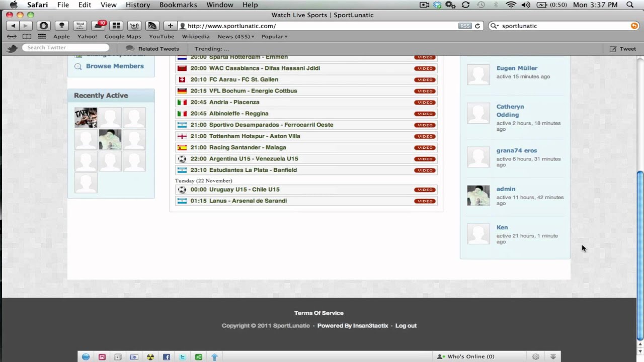Show all bookmarks with the book icon
This screenshot has height=362, width=644.
pyautogui.click(x=27, y=36)
